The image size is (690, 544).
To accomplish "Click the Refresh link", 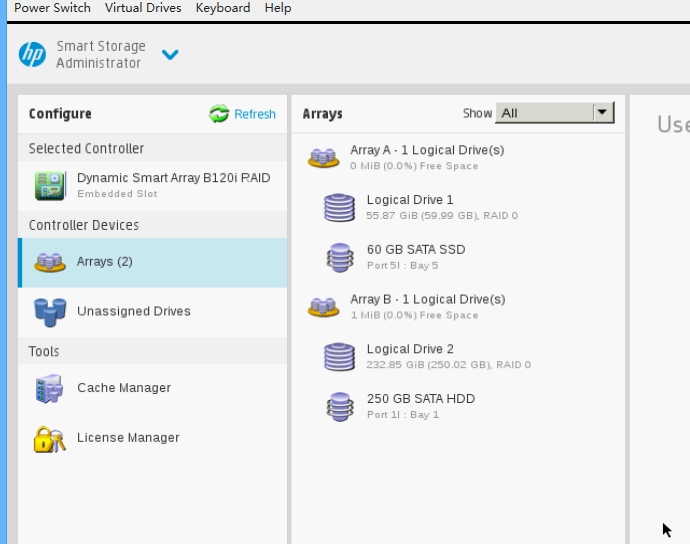I will [x=255, y=114].
